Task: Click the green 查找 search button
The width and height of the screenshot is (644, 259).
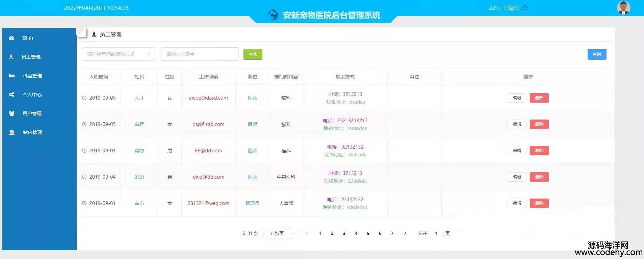Action: point(253,54)
